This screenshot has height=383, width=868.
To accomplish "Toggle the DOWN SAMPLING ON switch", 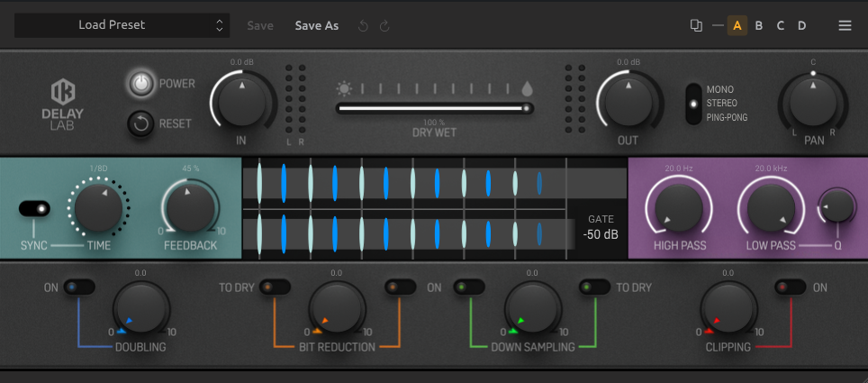I will 469,287.
